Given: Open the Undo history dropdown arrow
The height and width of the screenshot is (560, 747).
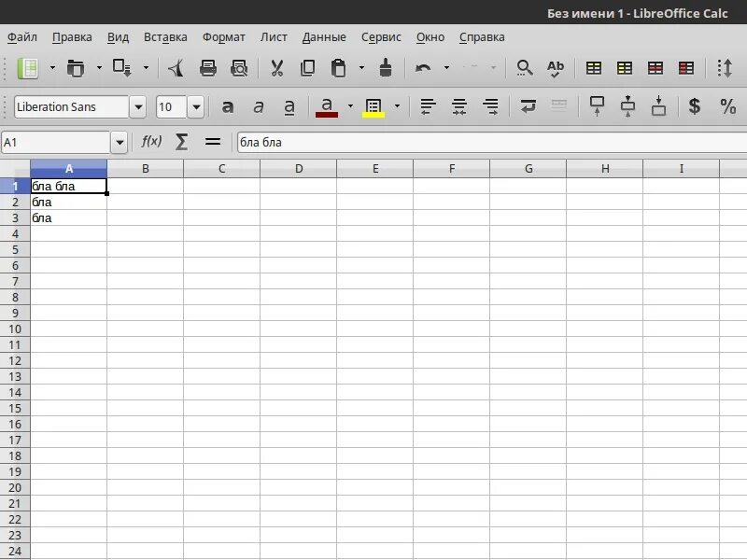Looking at the screenshot, I should tap(446, 68).
